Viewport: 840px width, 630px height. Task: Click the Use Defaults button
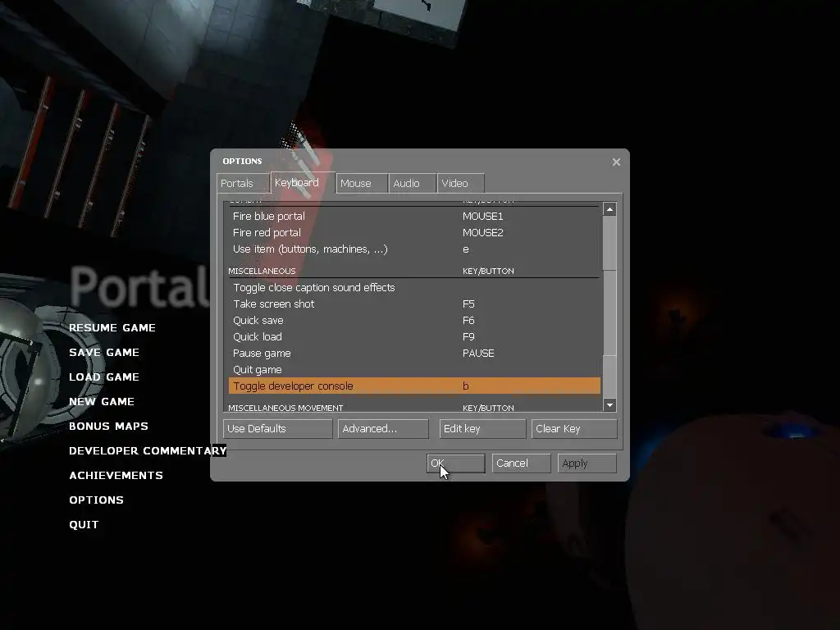click(x=277, y=428)
